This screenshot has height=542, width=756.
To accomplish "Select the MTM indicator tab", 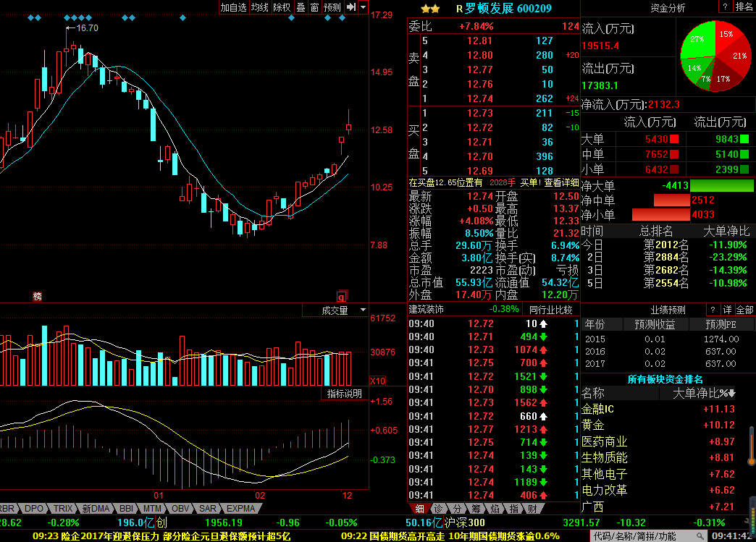I will [154, 509].
